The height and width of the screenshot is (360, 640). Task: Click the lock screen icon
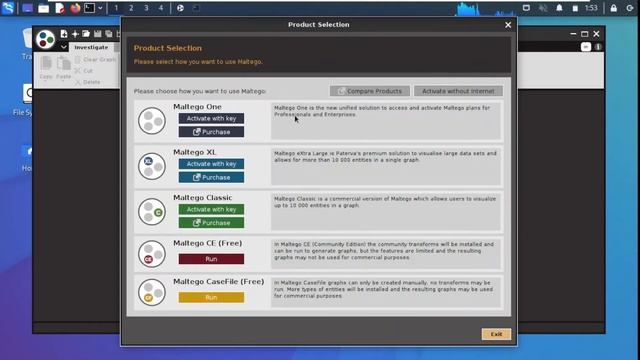pos(613,8)
